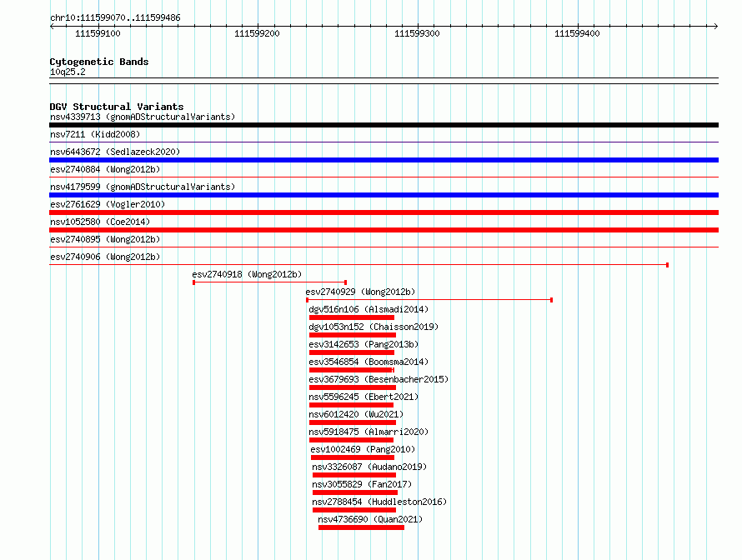The height and width of the screenshot is (560, 742).
Task: Select the red nsv5918475 variant bar
Action: (x=351, y=440)
